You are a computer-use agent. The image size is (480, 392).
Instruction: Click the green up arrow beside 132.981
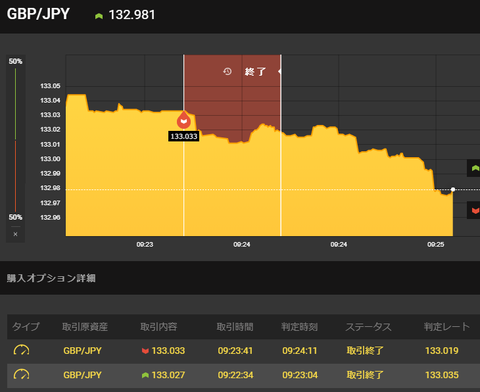click(99, 16)
